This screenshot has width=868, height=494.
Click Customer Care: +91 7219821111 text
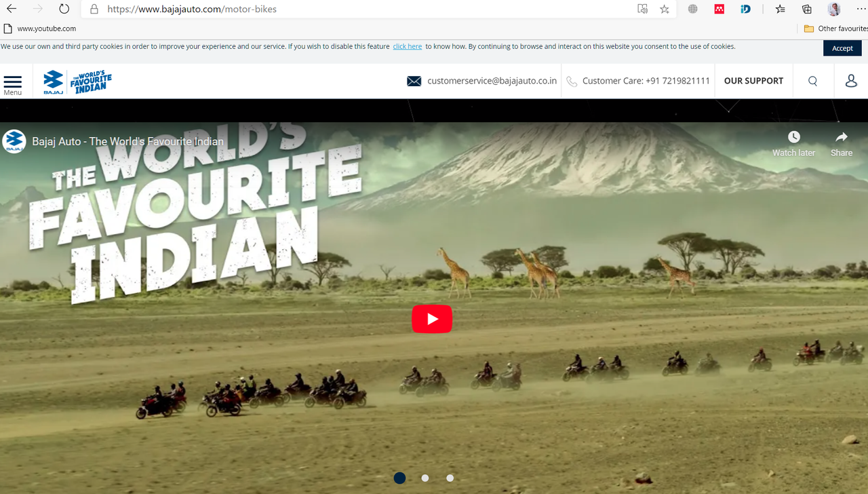tap(646, 81)
